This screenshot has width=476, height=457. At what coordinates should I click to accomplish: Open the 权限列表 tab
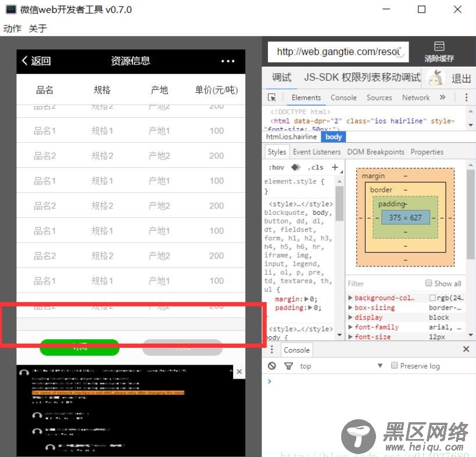[x=362, y=77]
